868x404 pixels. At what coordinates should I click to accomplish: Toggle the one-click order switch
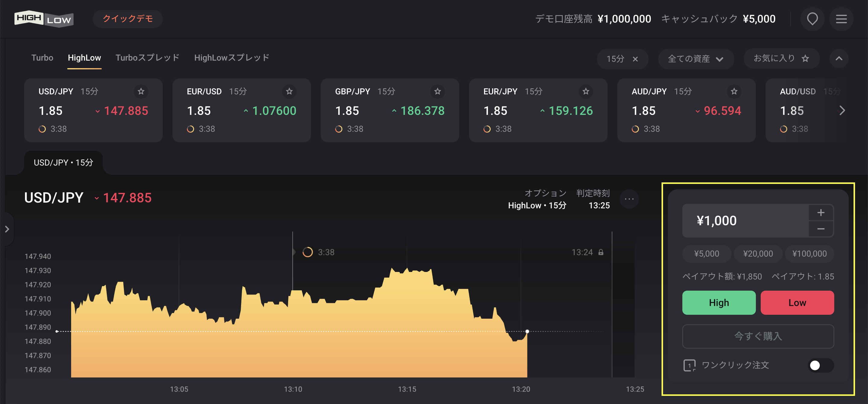click(820, 365)
